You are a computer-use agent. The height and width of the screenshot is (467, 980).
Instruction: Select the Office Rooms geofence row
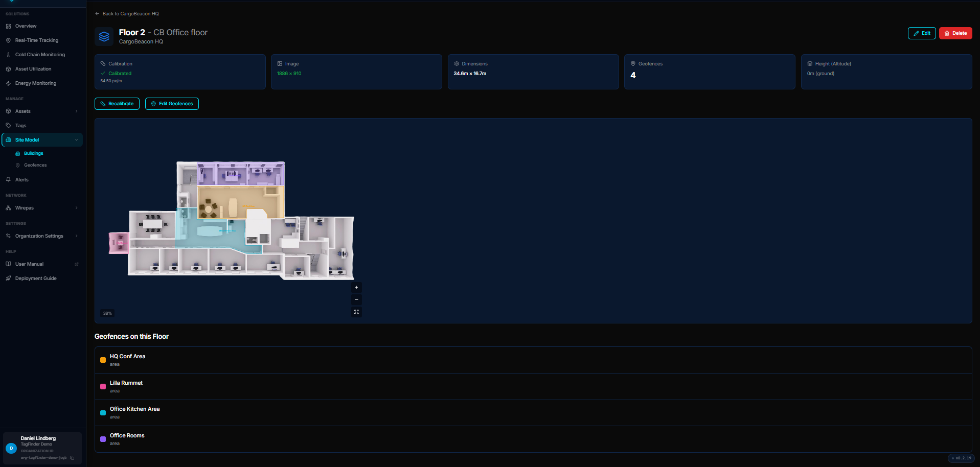tap(533, 439)
